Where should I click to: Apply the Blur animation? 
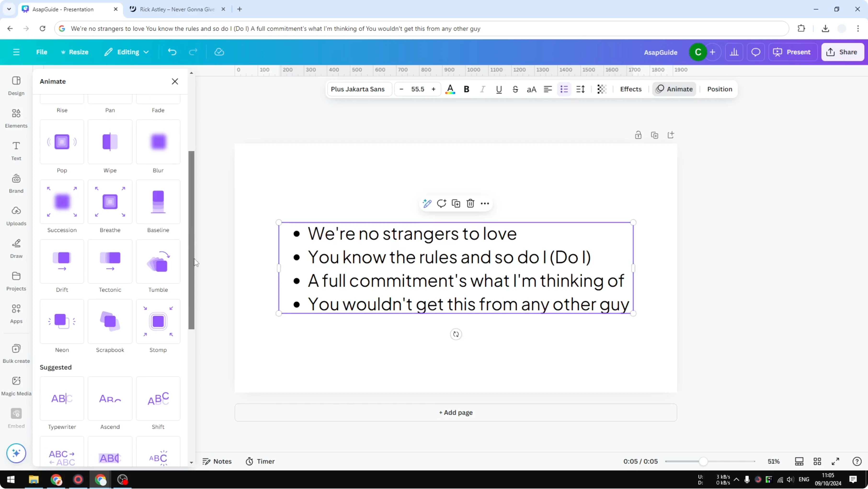coord(158,142)
